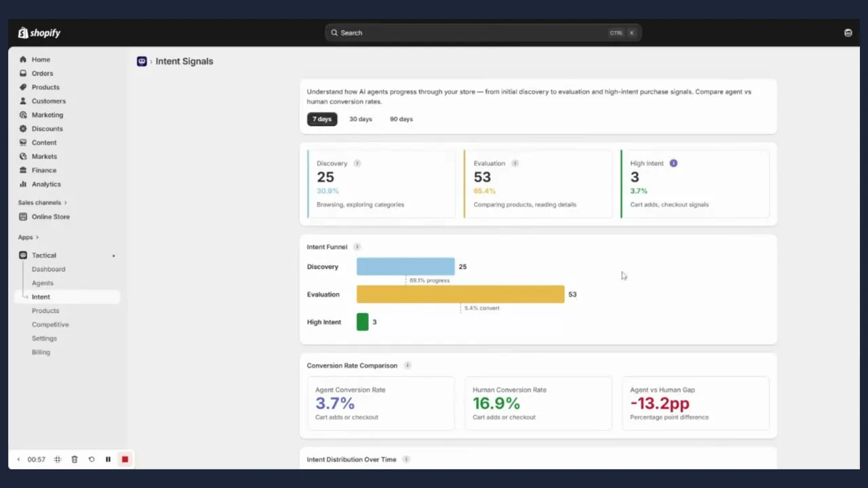868x488 pixels.
Task: Click the trash icon in recording toolbar
Action: (75, 460)
